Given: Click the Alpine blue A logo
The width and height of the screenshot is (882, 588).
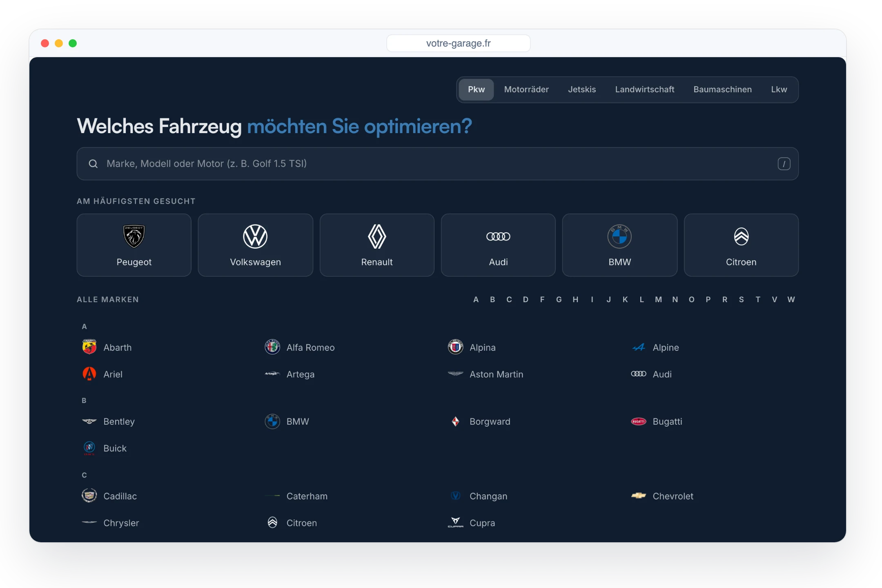Looking at the screenshot, I should tap(639, 347).
